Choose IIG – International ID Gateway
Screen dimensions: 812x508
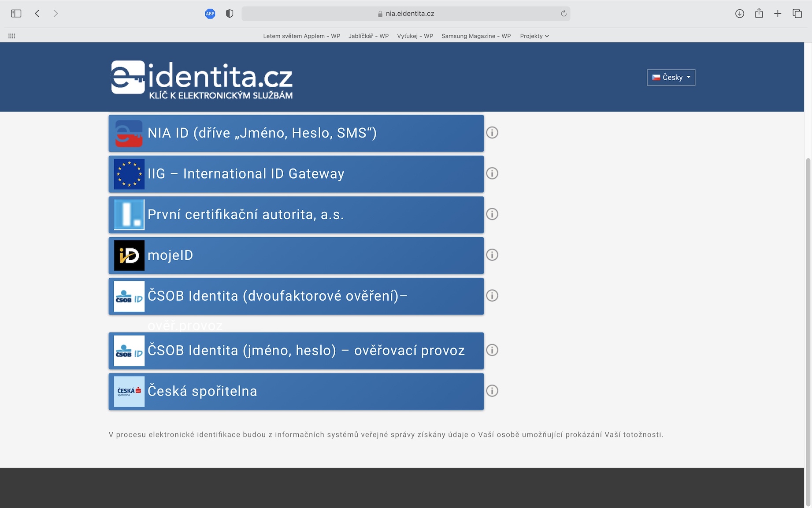click(x=296, y=174)
